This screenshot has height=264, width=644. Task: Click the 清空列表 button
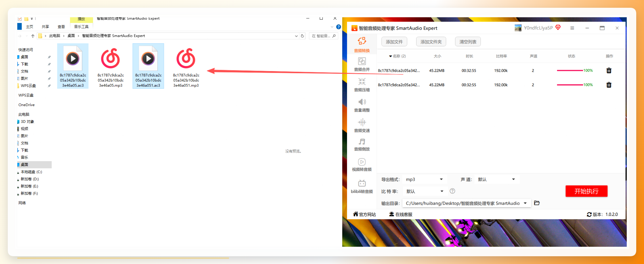click(468, 42)
